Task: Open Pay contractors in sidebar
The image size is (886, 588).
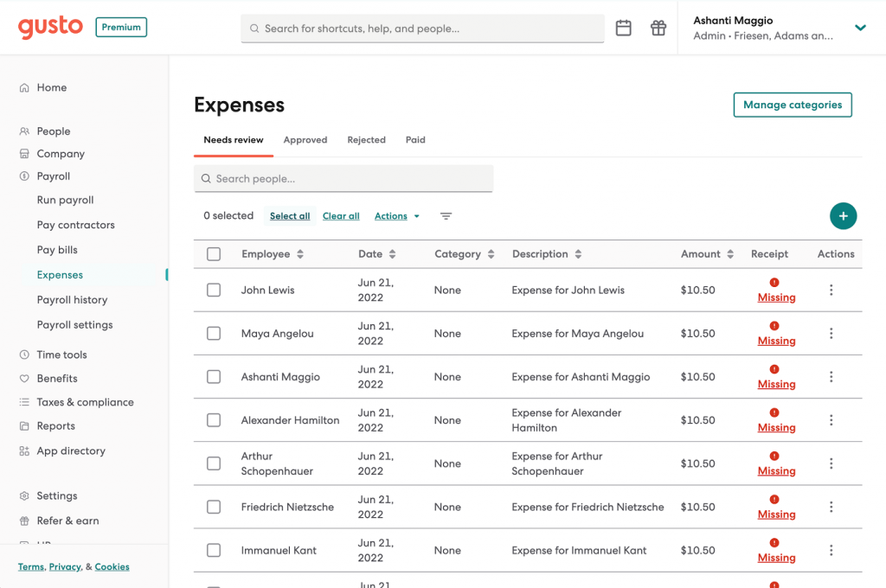Action: (x=76, y=225)
